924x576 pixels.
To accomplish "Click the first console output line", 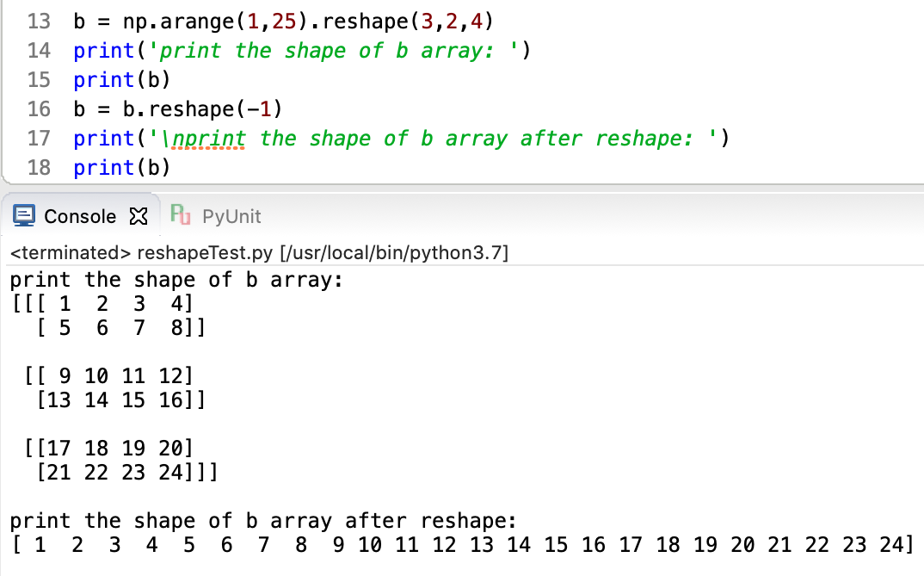I will [176, 280].
